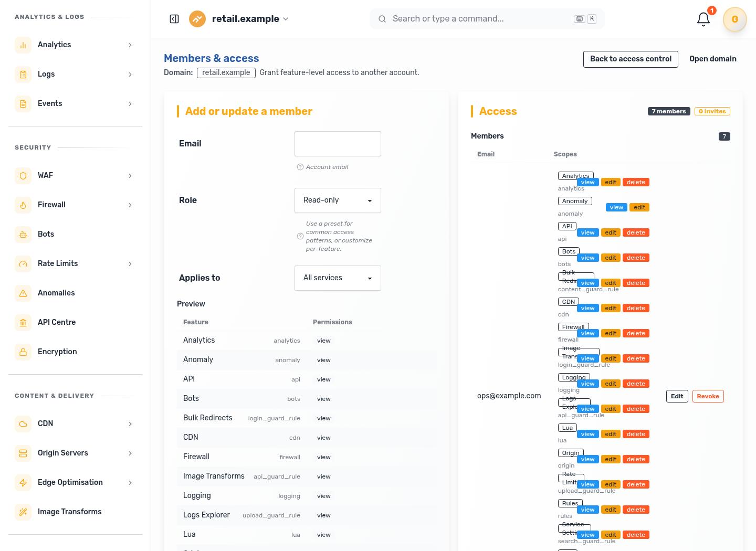Select the Events document icon
The height and width of the screenshot is (551, 756).
pyautogui.click(x=23, y=103)
